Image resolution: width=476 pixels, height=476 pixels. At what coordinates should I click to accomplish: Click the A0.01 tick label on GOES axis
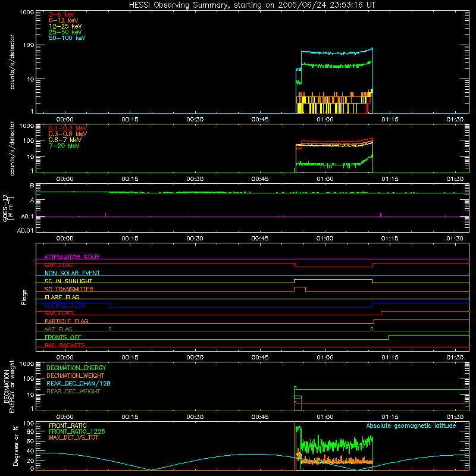point(25,230)
